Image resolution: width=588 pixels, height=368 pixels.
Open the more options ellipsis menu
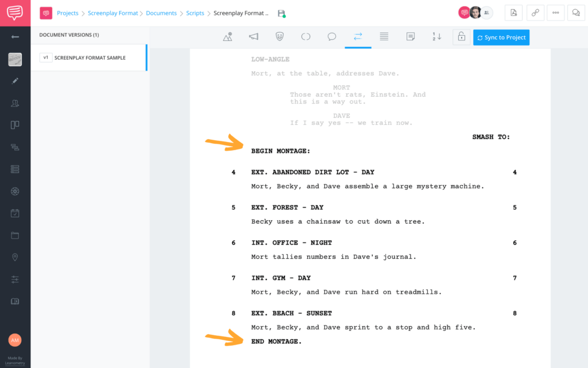[x=555, y=12]
